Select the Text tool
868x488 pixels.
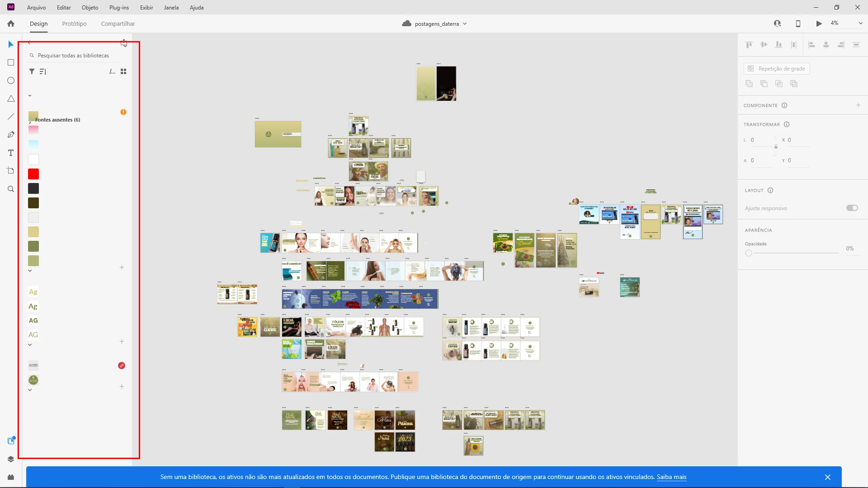coord(11,153)
